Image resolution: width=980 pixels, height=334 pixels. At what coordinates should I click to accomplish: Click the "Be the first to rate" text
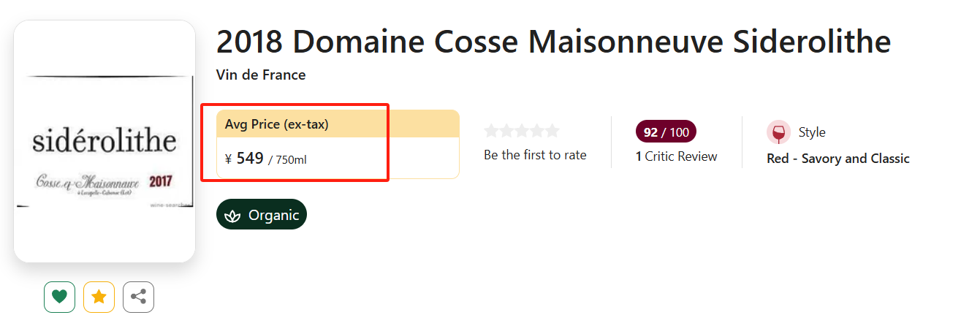point(535,155)
